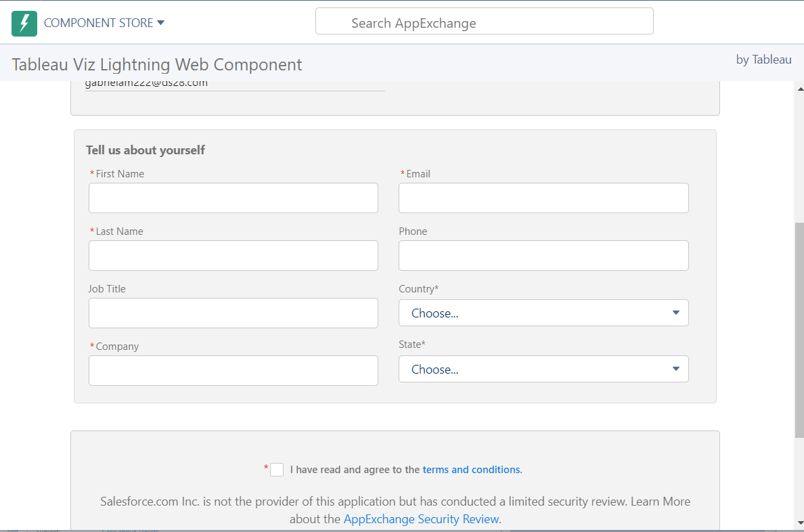
Task: Open the terms and conditions link
Action: coord(471,470)
